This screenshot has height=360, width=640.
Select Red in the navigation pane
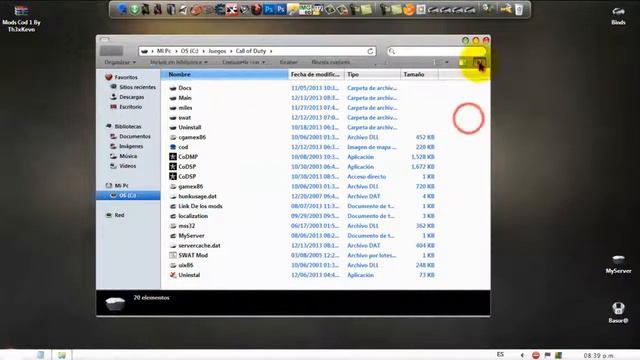point(115,215)
